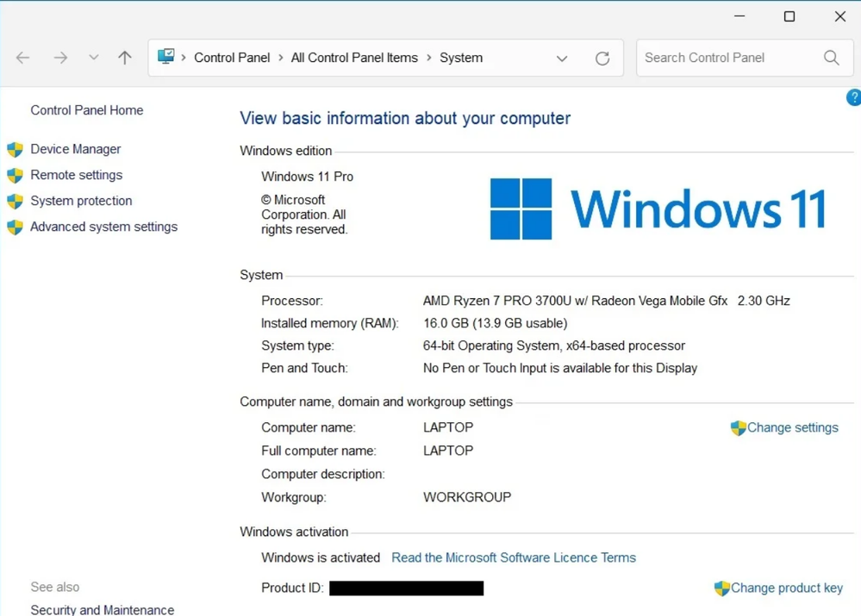This screenshot has height=616, width=861.
Task: Click shield icon beside Remote settings
Action: (x=15, y=175)
